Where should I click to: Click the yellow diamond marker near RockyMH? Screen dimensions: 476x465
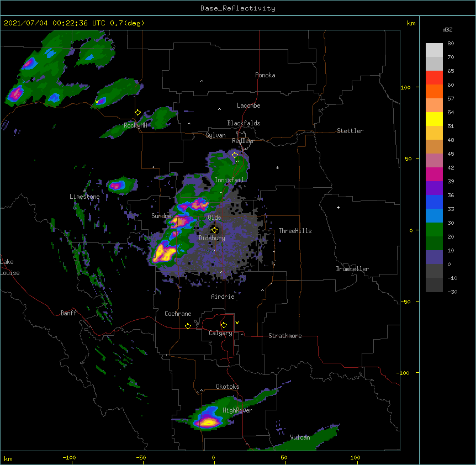[x=137, y=112]
